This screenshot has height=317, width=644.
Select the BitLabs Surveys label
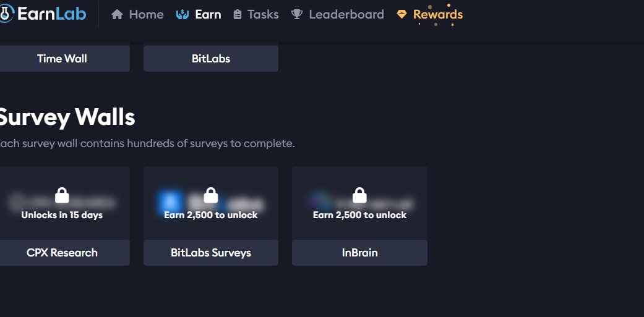pos(211,253)
